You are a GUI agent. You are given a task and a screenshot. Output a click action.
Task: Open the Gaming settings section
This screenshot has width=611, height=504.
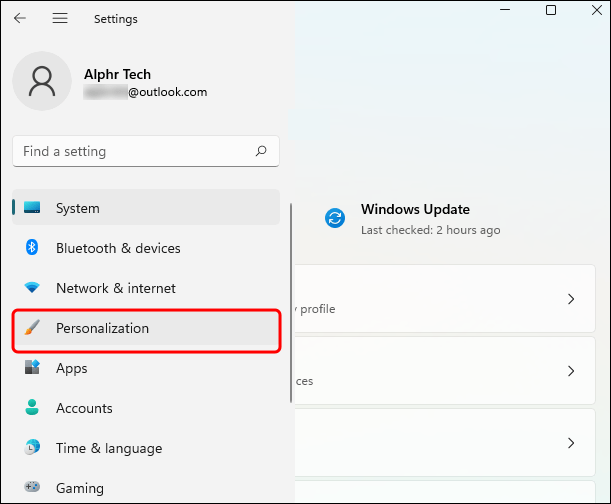[x=80, y=488]
